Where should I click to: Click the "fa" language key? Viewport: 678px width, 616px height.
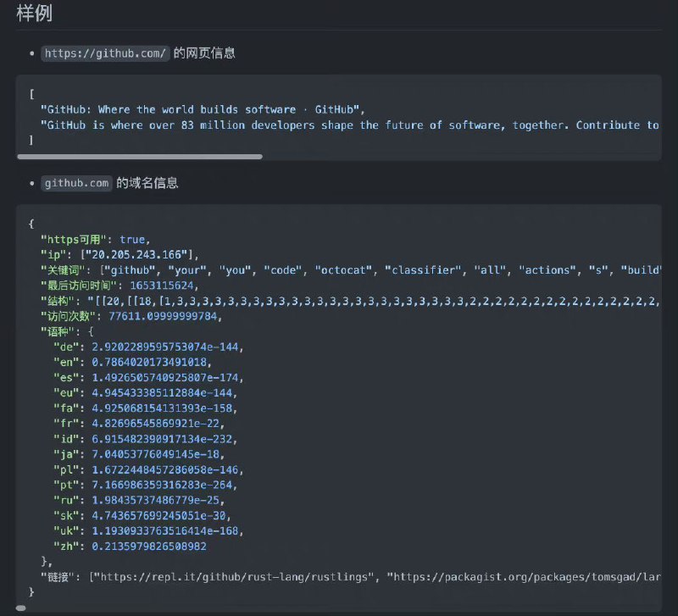point(66,408)
